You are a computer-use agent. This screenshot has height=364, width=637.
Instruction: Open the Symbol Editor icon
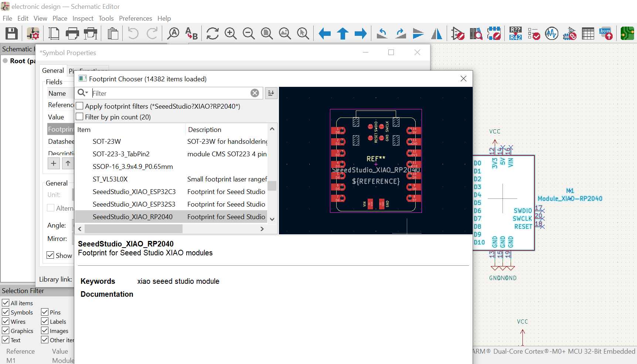tap(458, 34)
